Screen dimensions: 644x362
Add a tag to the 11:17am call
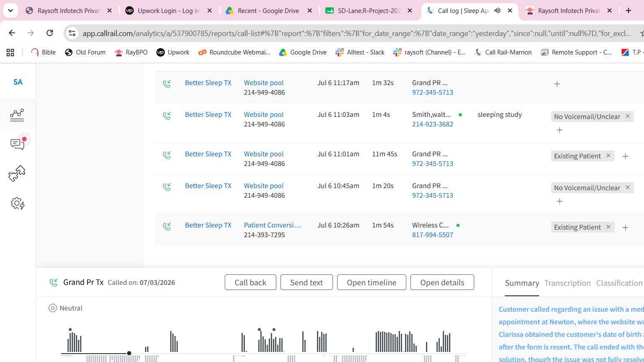[557, 84]
